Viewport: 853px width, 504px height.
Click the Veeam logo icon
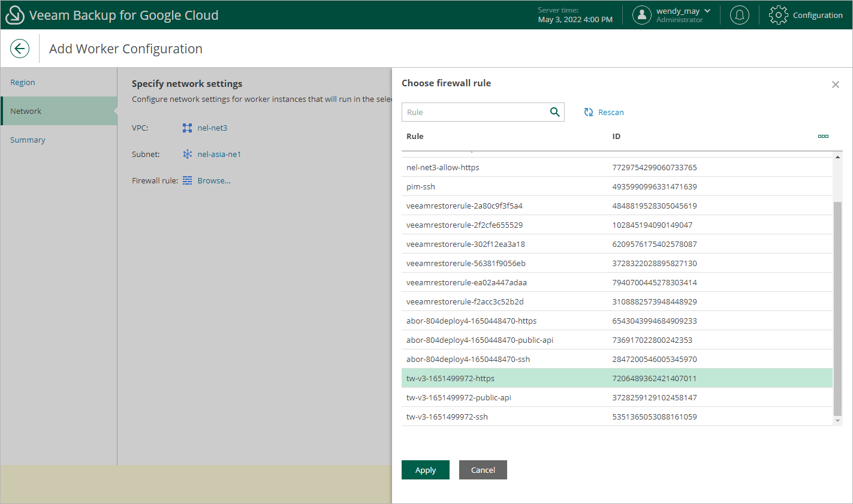[14, 15]
